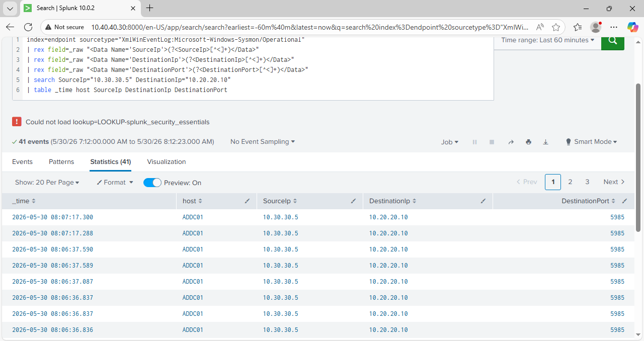This screenshot has height=341, width=644.
Task: Click the browser address bar URL
Action: [x=309, y=27]
